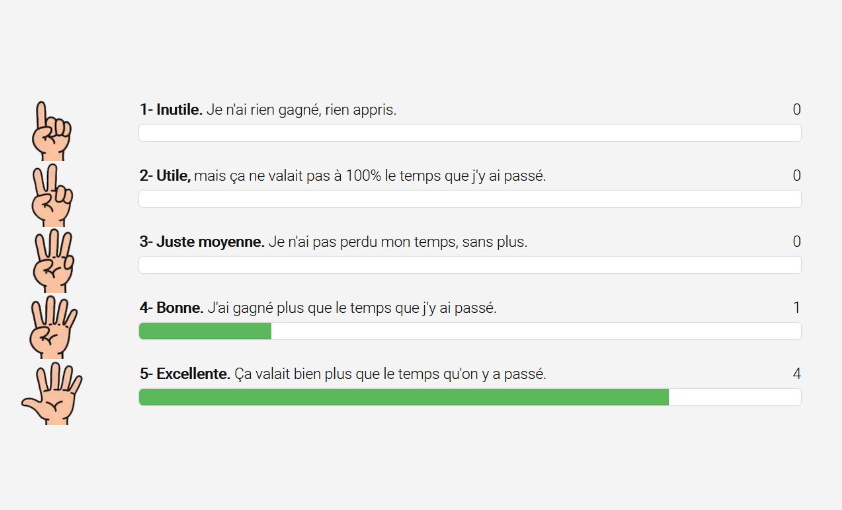Click the two-finger peace hand icon
Screen dimensions: 842x510
click(50, 196)
